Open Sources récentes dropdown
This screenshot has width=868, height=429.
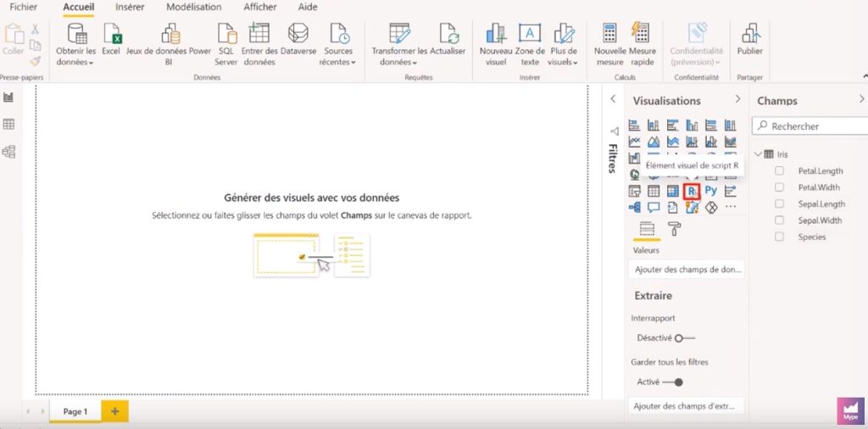[338, 44]
